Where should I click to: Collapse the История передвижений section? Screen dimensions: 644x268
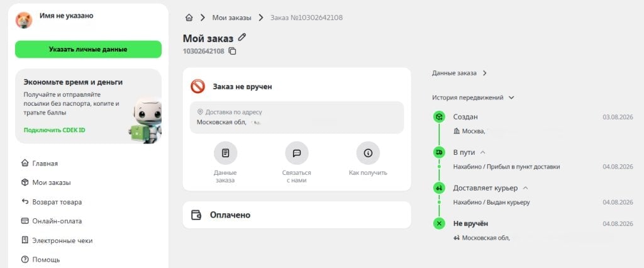pos(511,98)
